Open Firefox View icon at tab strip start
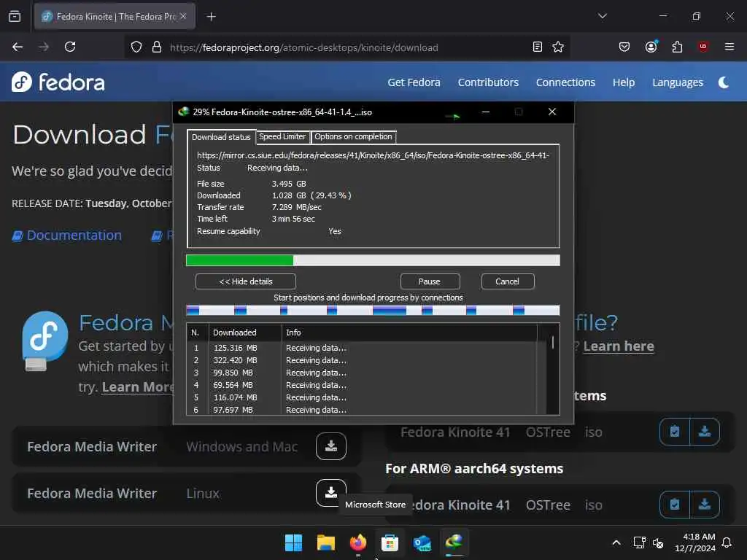The width and height of the screenshot is (747, 560). pos(15,16)
